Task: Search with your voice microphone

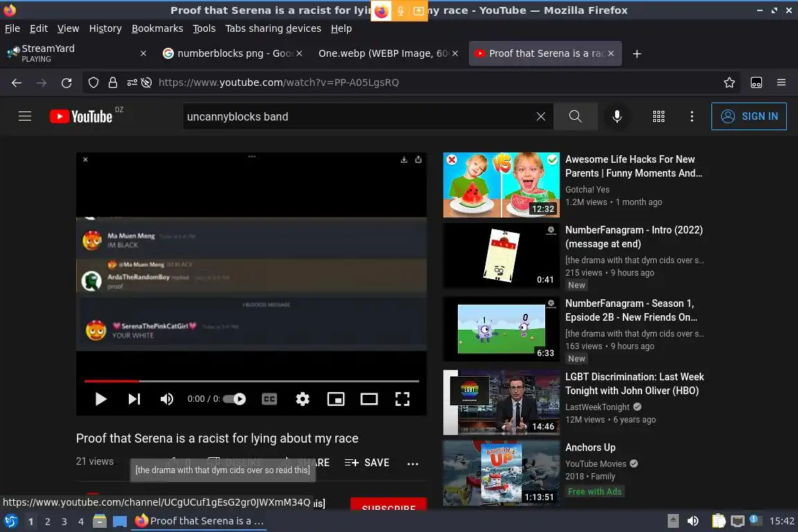Action: coord(617,116)
